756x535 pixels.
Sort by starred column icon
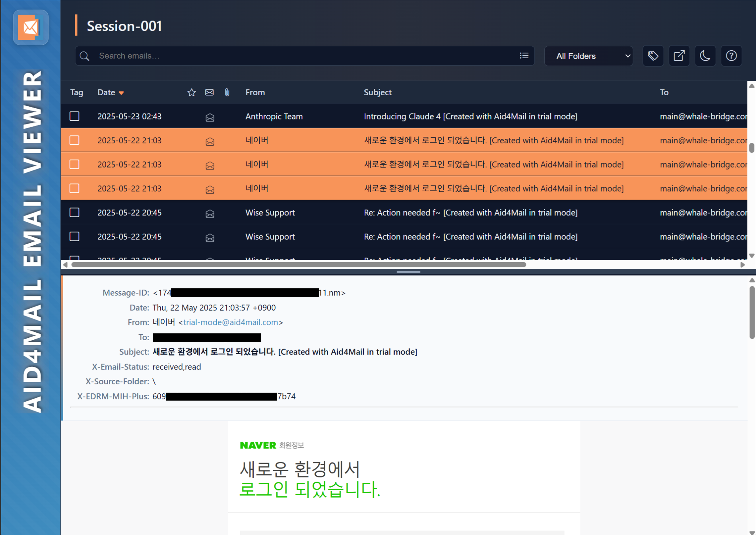click(x=191, y=92)
